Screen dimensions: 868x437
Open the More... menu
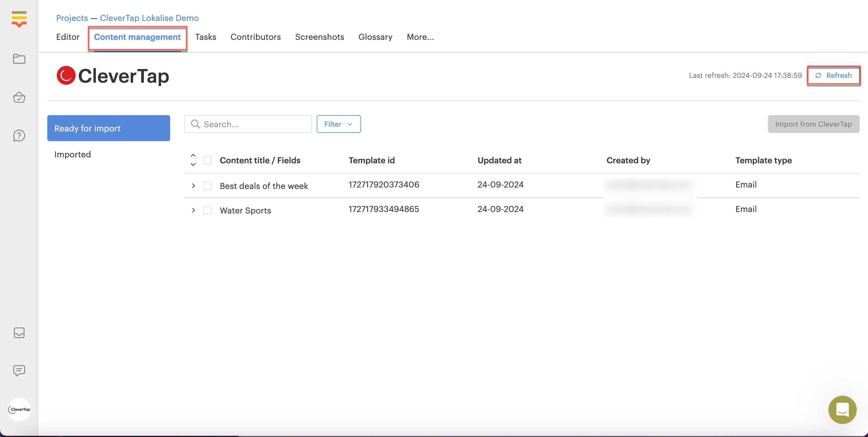point(420,37)
